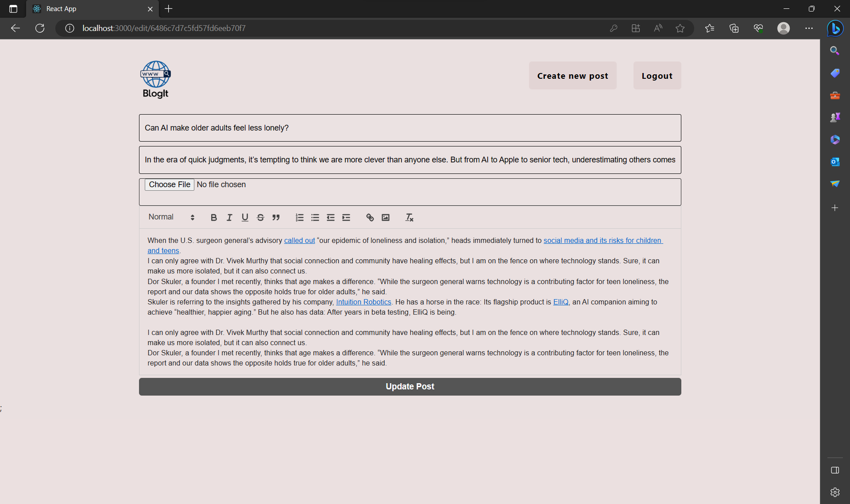Toggle underline formatting in editor
This screenshot has height=504, width=850.
point(245,217)
